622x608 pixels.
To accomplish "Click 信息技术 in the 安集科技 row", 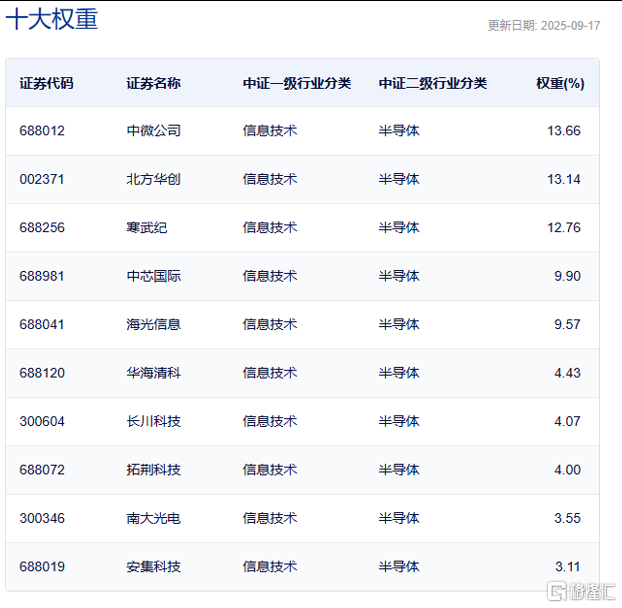I will coord(270,567).
